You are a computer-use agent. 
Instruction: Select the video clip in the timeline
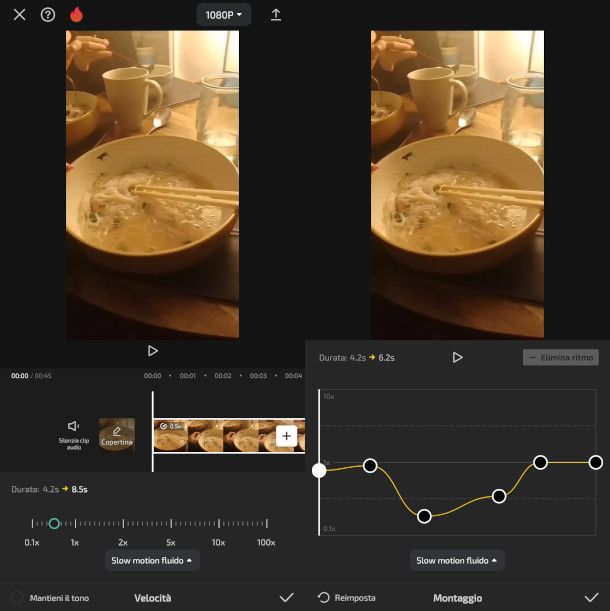tap(229, 436)
